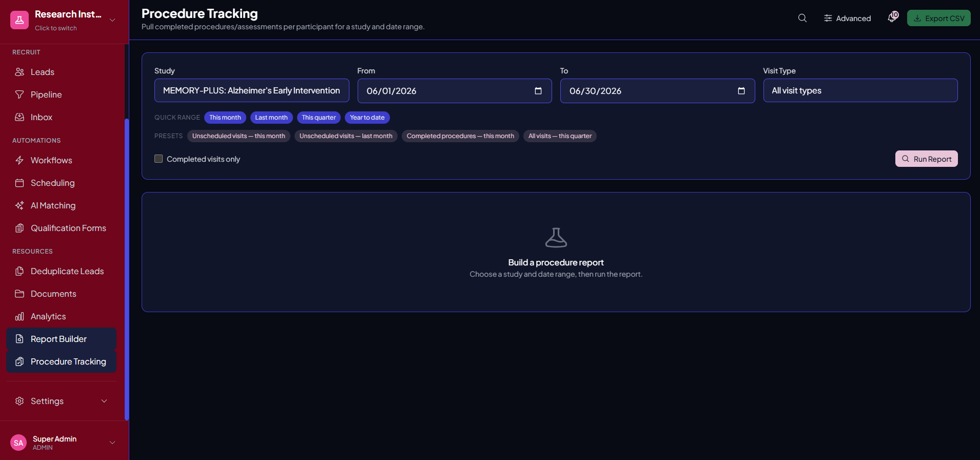Open the Leads page via its people icon
This screenshot has width=980, height=460.
[19, 72]
